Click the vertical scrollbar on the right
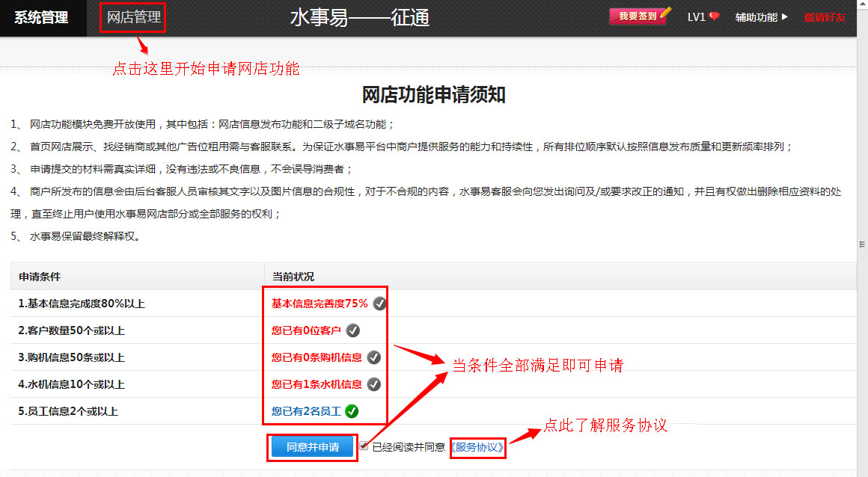 pos(861,244)
